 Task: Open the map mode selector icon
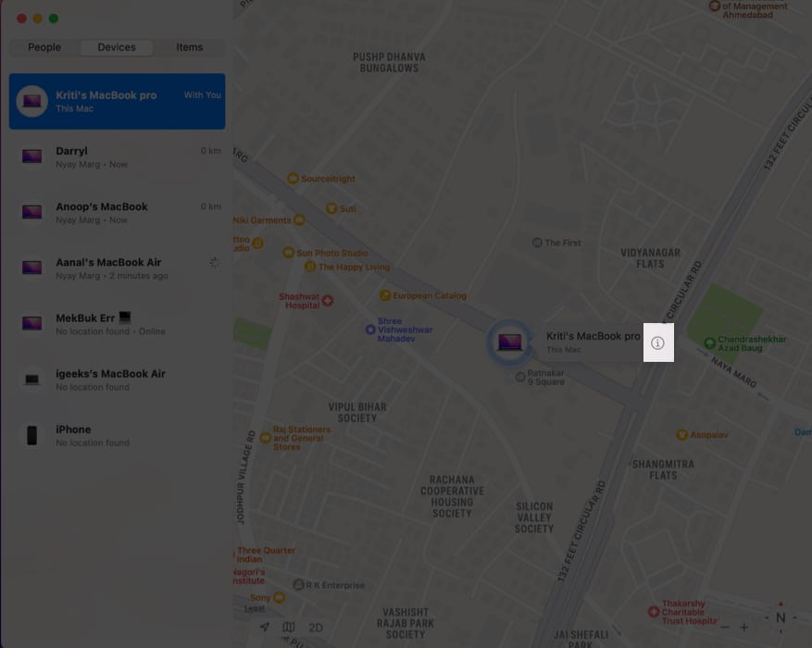point(289,628)
